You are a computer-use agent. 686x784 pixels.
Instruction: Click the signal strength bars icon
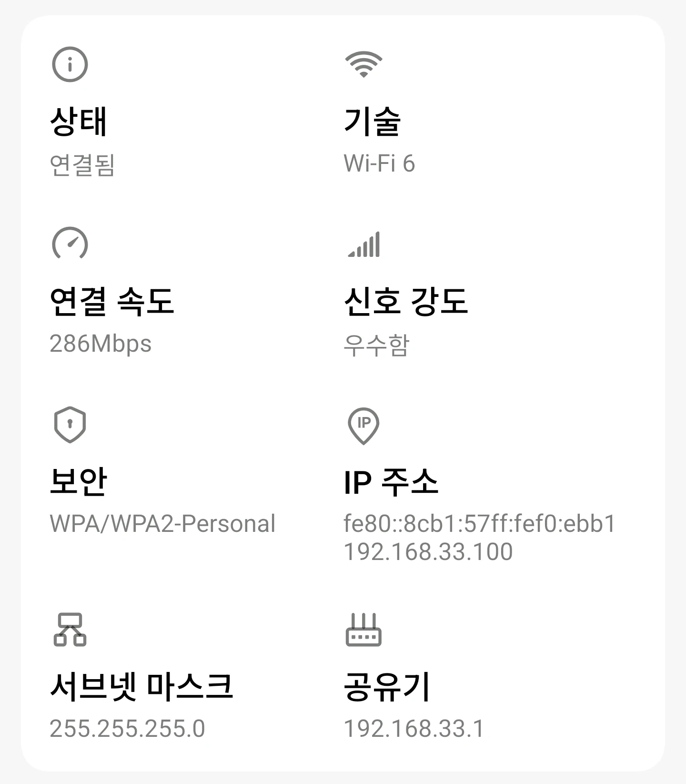364,244
